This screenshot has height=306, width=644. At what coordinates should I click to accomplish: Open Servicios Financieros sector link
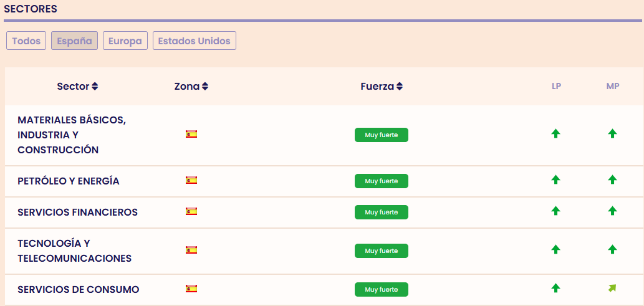77,213
